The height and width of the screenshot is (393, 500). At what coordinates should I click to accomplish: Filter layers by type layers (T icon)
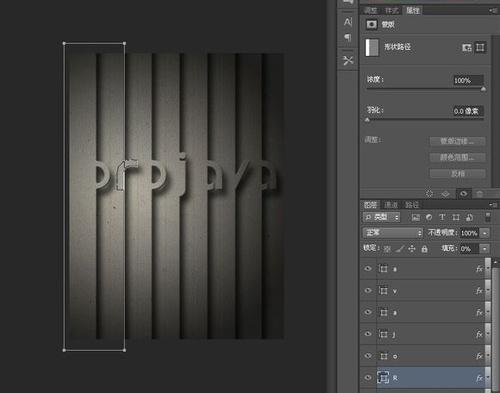442,218
